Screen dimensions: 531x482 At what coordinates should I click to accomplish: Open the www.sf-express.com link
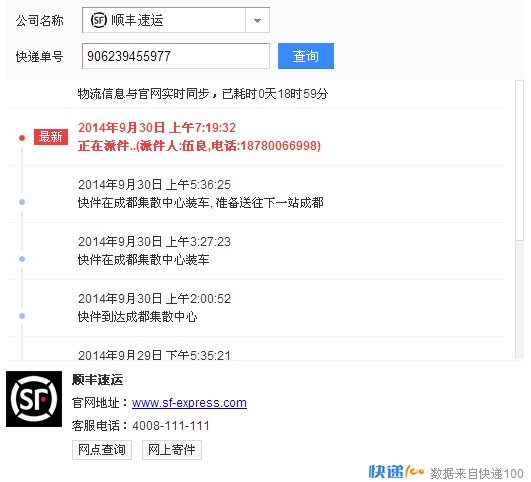189,403
